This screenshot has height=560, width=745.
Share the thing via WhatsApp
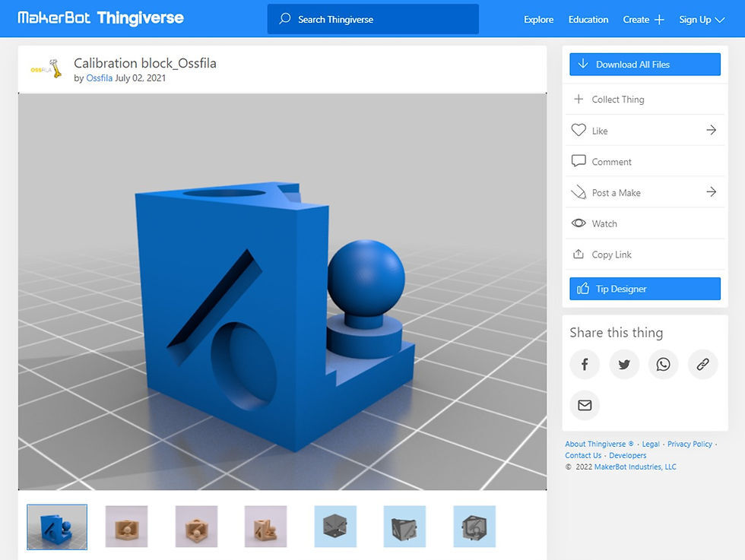(x=664, y=364)
